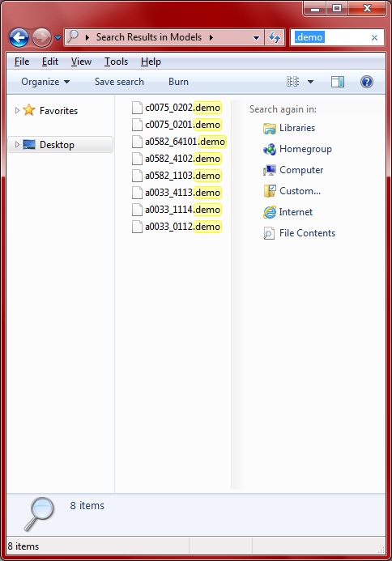Expand the Desktop tree node
Screen dimensions: 392x561
point(17,145)
